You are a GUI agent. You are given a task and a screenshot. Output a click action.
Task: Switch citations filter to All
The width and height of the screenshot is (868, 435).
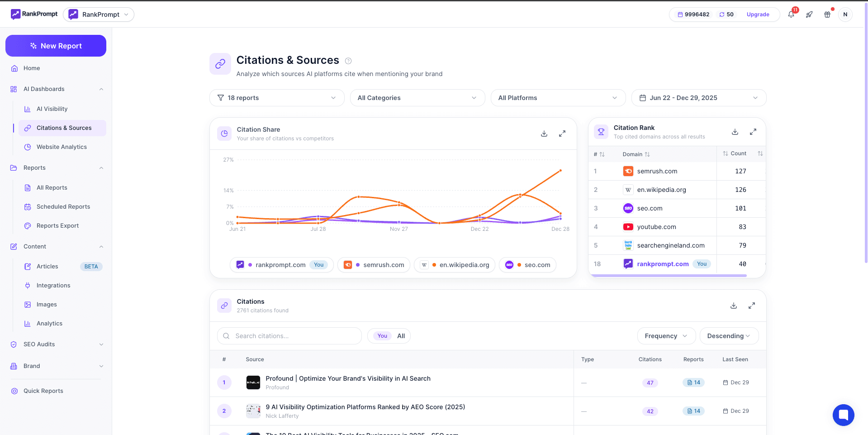tap(401, 336)
